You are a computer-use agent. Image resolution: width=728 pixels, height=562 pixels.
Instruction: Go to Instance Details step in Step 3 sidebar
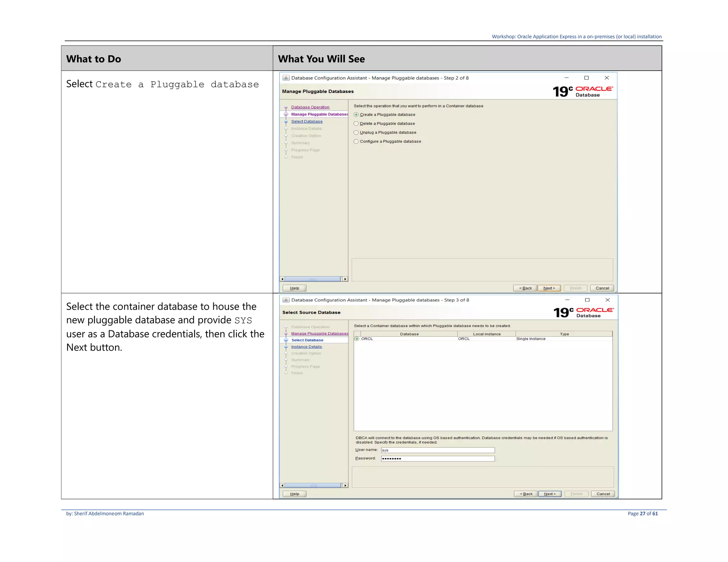[x=306, y=347]
